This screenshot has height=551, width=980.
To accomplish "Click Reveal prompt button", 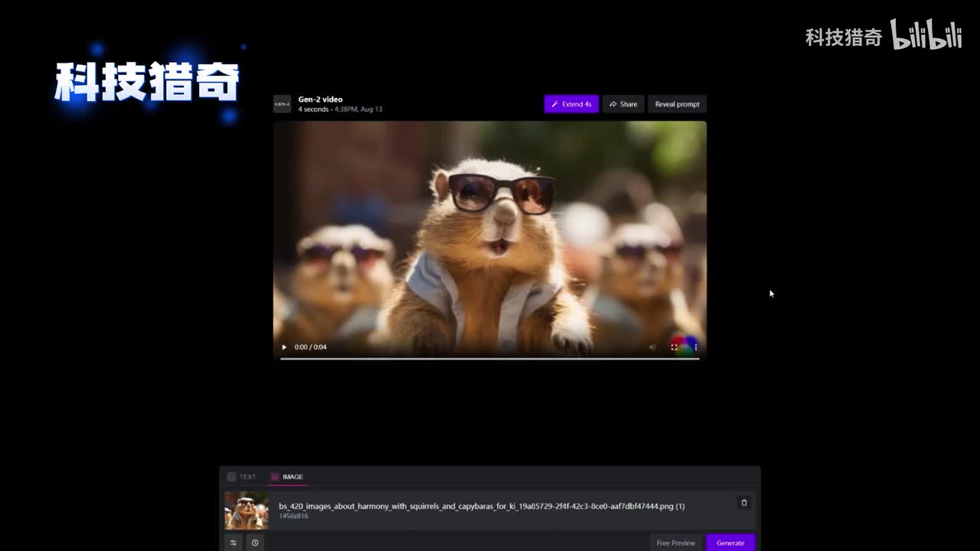I will point(677,104).
